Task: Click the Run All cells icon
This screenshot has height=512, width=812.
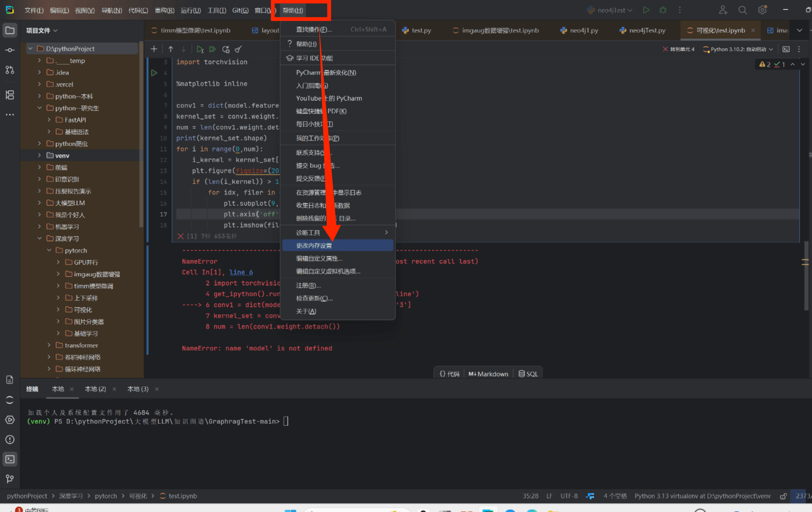Action: [212, 49]
